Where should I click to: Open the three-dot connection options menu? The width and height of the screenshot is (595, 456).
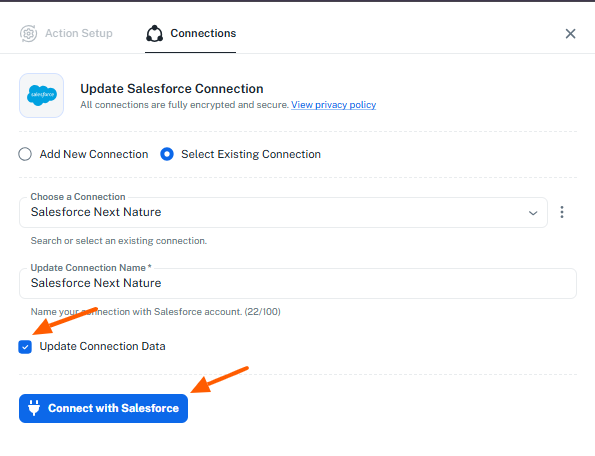click(562, 212)
